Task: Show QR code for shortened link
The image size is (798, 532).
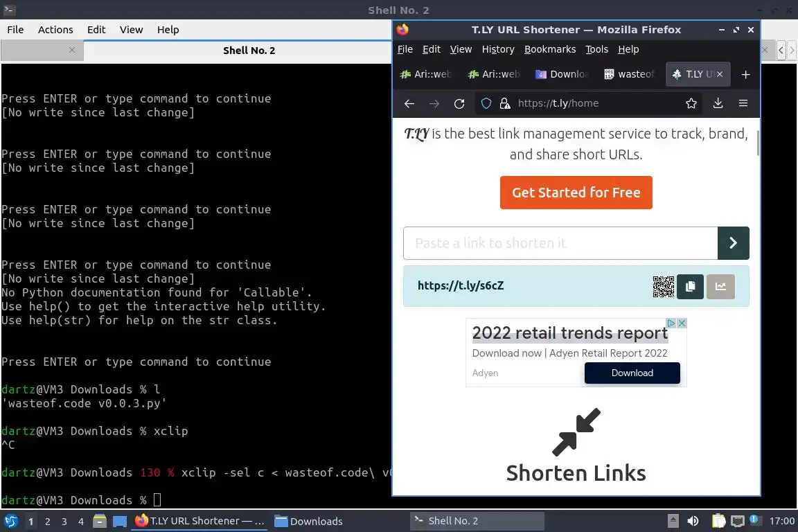Action: (664, 287)
